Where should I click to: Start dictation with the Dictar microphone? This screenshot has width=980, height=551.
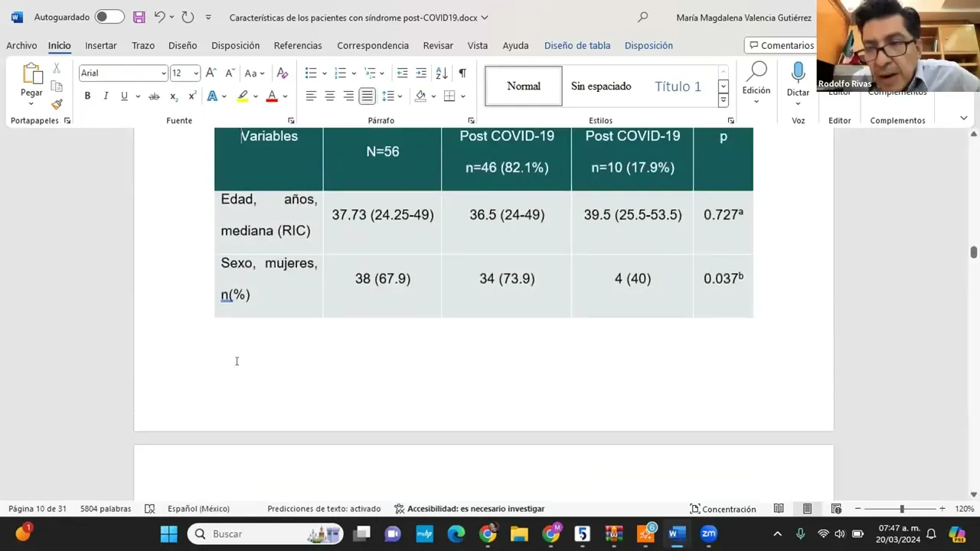(798, 74)
